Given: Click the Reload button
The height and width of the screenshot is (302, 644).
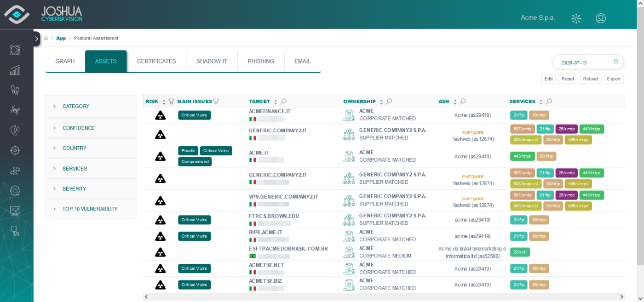Looking at the screenshot, I should [x=591, y=79].
